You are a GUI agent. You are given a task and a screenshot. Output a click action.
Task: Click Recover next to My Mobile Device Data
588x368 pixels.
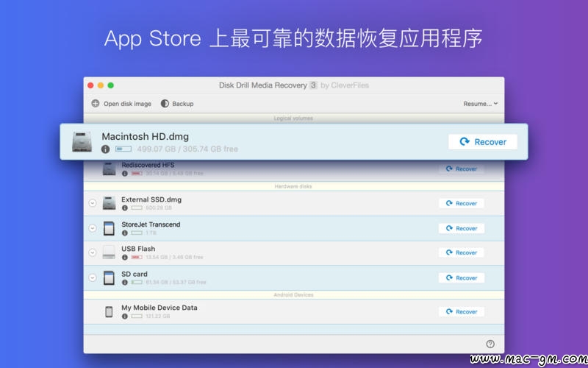point(461,312)
